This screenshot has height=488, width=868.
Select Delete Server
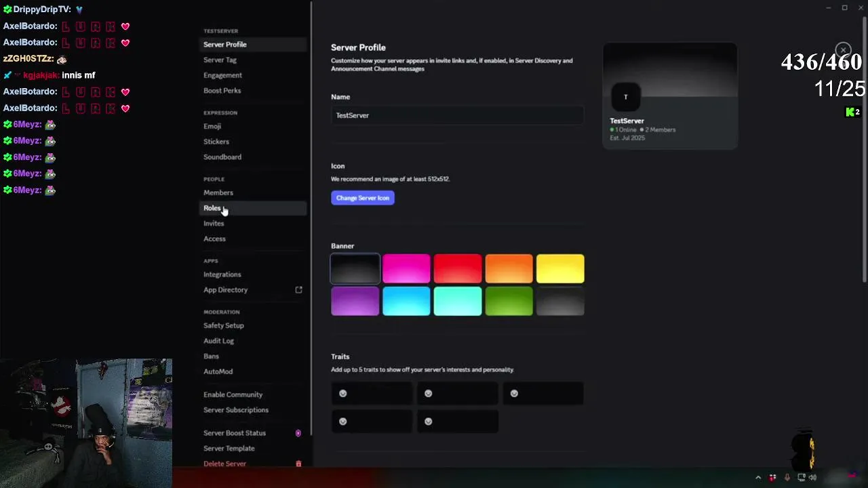pyautogui.click(x=254, y=464)
